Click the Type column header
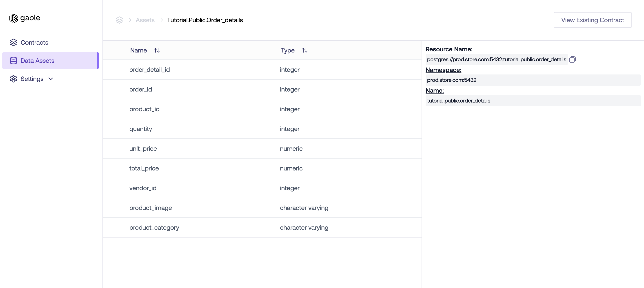 point(287,50)
